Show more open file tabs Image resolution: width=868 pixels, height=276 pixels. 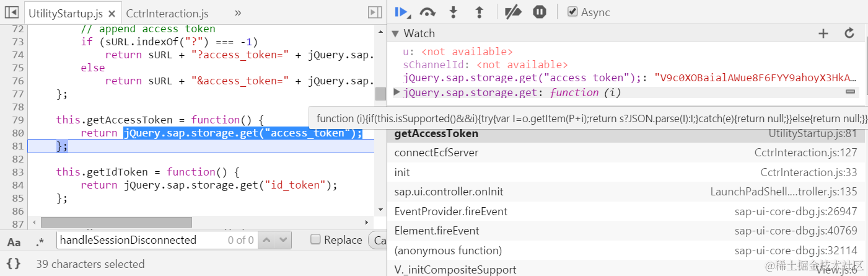point(238,12)
